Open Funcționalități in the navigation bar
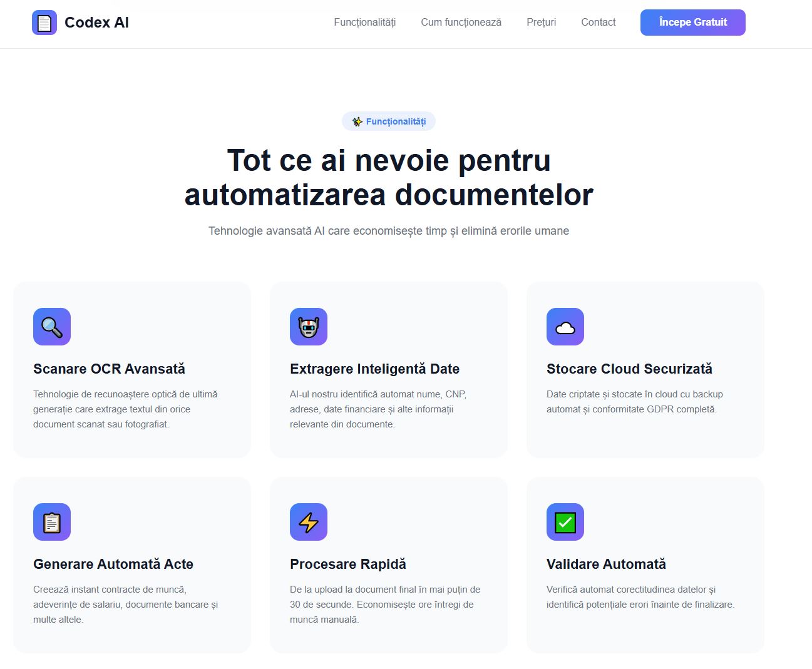The image size is (812, 669). [x=365, y=23]
